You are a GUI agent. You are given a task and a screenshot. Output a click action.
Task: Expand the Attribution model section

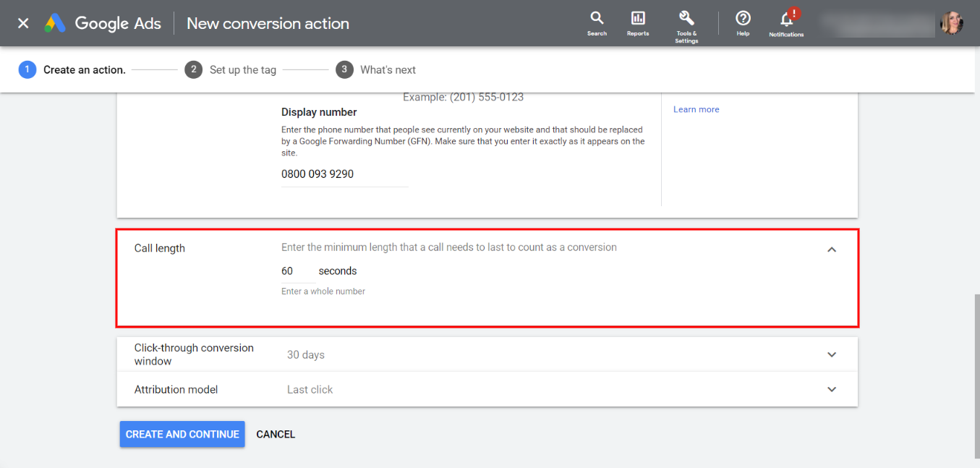[831, 388]
